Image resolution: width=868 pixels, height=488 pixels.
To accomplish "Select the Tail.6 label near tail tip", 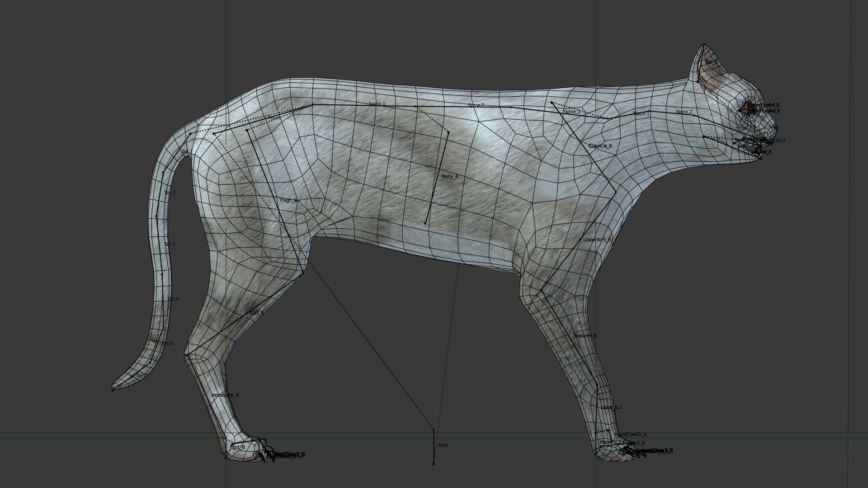I will coord(142,375).
